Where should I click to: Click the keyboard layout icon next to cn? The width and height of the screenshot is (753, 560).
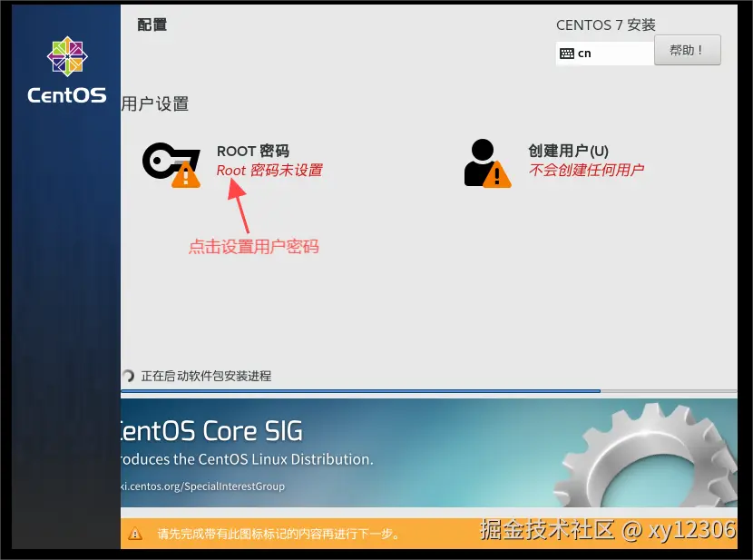[x=567, y=54]
